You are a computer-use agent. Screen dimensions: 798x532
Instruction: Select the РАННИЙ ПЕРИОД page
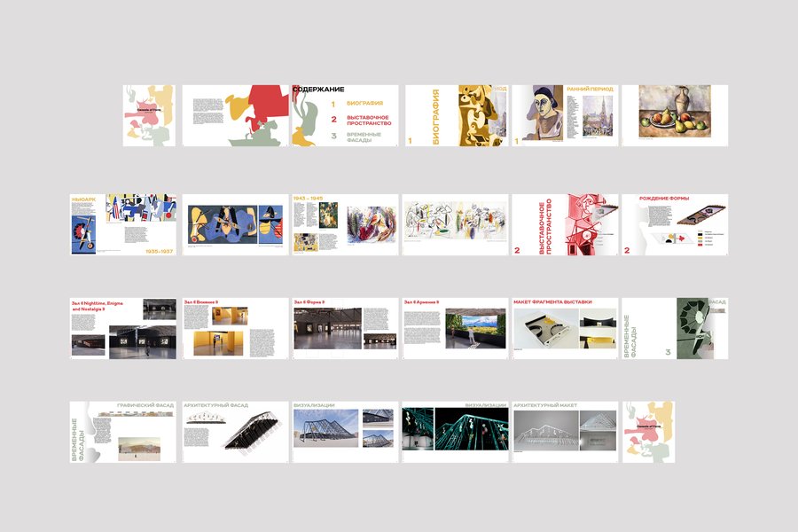coord(565,115)
